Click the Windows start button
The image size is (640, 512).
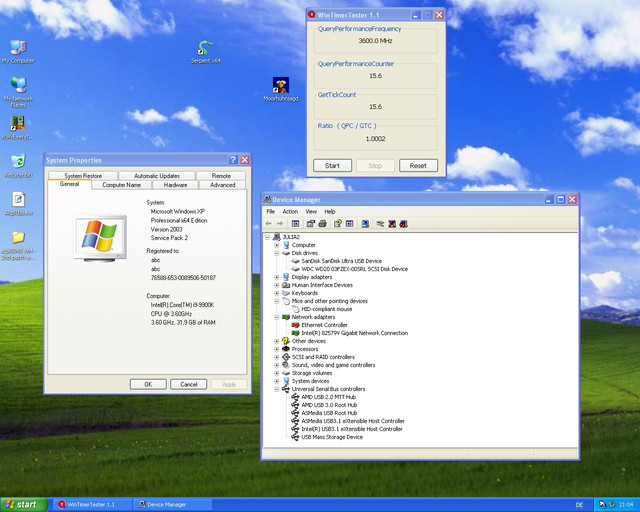point(23,505)
